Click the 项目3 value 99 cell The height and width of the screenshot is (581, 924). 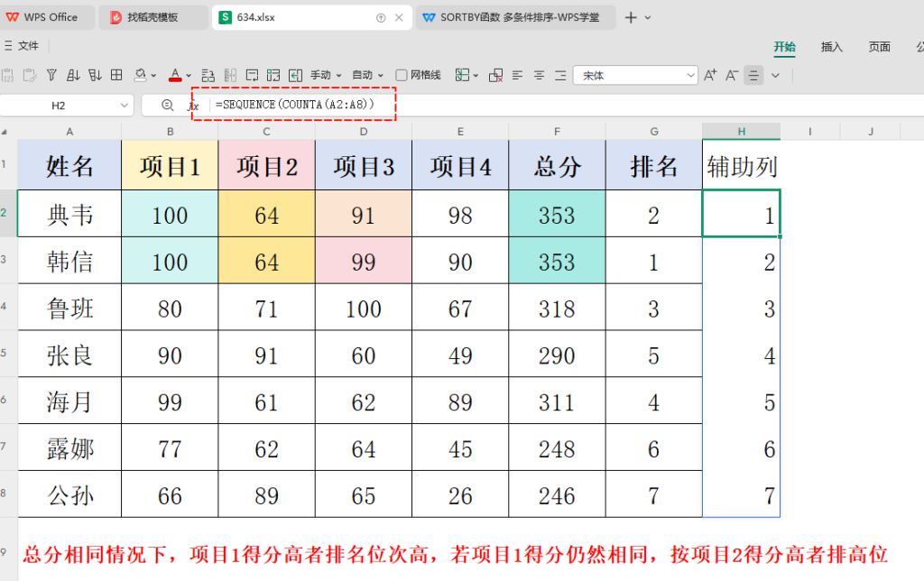click(x=364, y=261)
